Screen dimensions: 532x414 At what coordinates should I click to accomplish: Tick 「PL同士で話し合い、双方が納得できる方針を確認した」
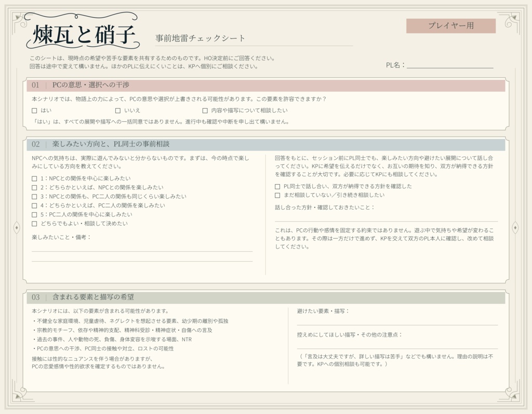pos(277,186)
